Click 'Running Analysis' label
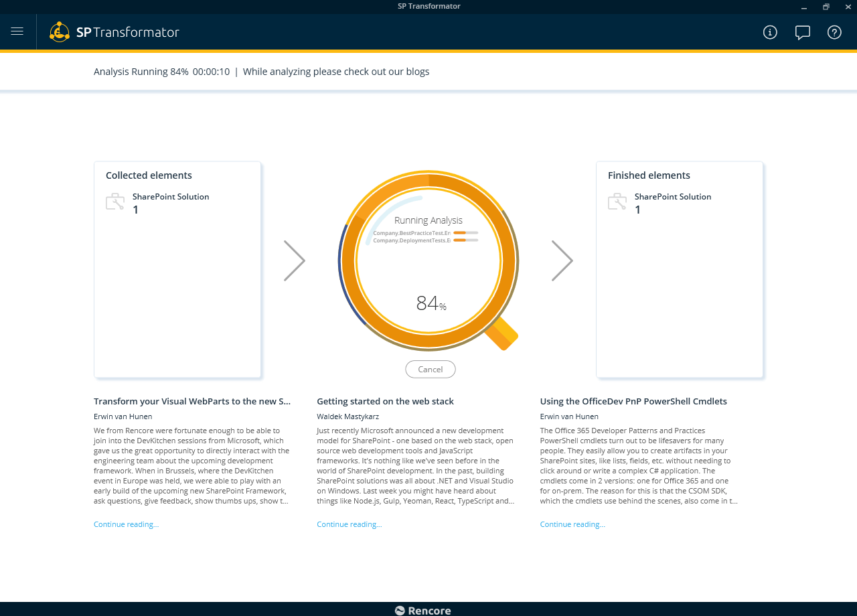Image resolution: width=857 pixels, height=616 pixels. click(428, 220)
